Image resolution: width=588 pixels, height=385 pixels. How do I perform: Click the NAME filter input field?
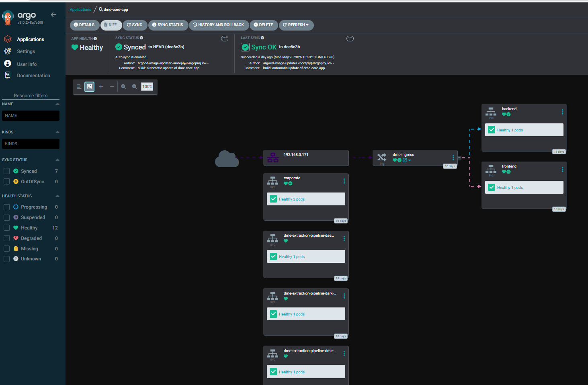tap(31, 116)
